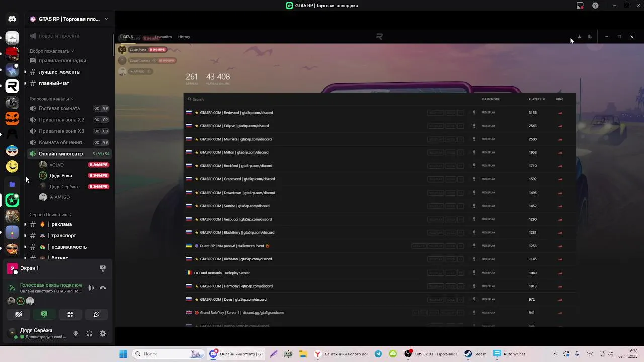This screenshot has height=362, width=644.
Task: Open the pumpkin-icon server in sidebar
Action: tap(12, 118)
